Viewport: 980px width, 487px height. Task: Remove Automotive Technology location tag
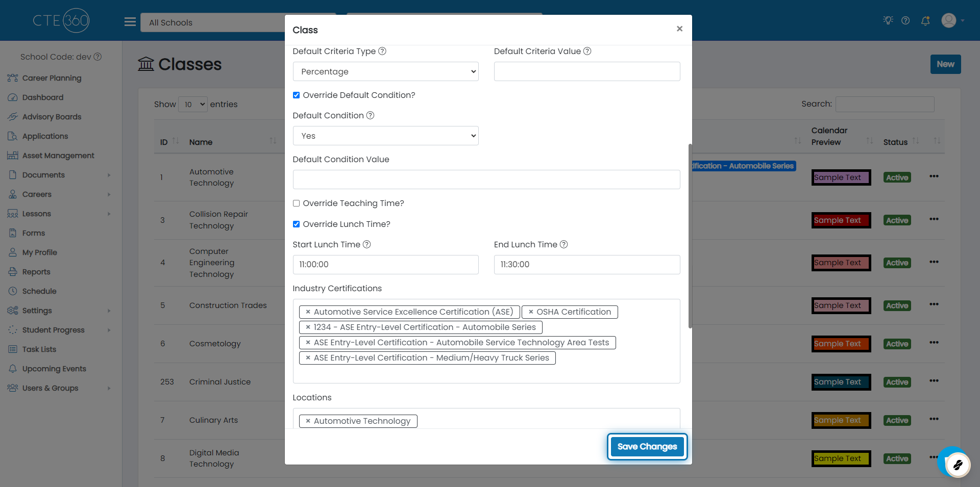point(308,421)
